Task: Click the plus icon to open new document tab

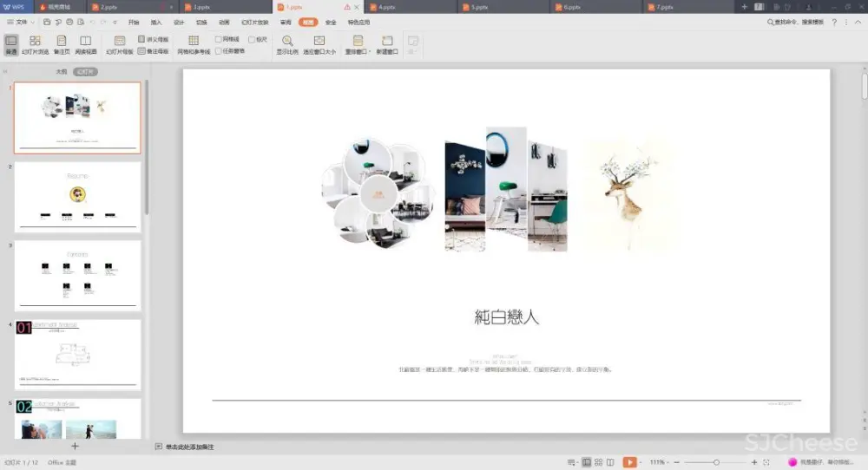Action: point(744,7)
